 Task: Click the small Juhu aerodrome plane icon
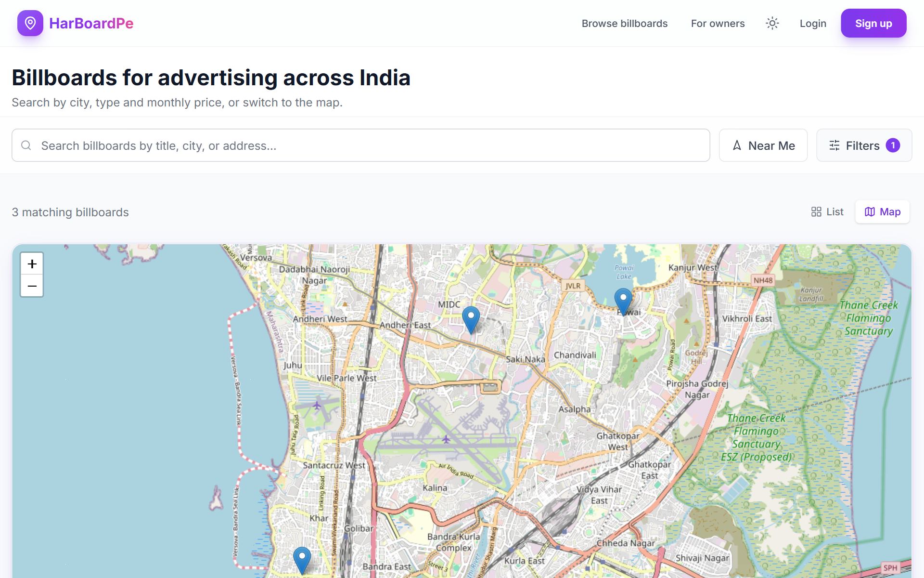click(x=317, y=406)
